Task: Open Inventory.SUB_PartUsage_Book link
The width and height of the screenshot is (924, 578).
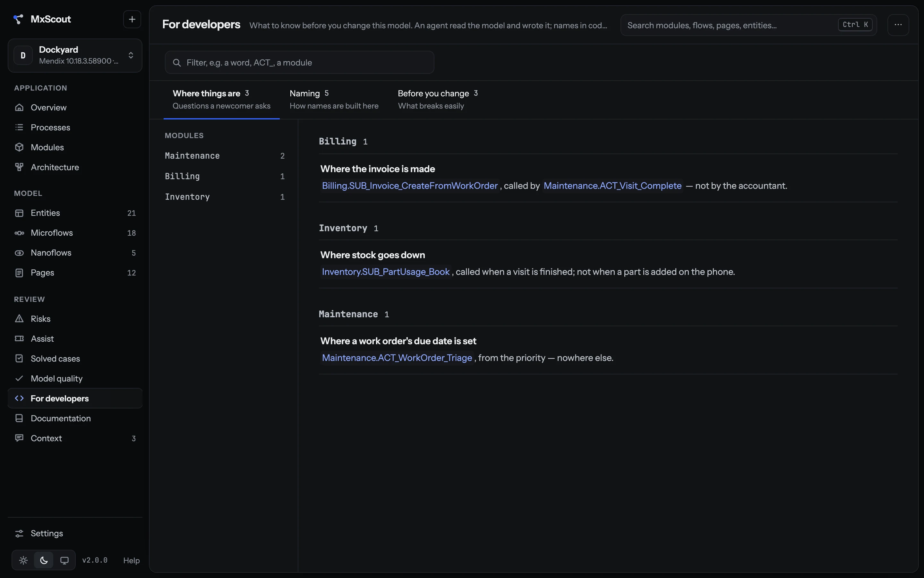Action: pyautogui.click(x=386, y=272)
